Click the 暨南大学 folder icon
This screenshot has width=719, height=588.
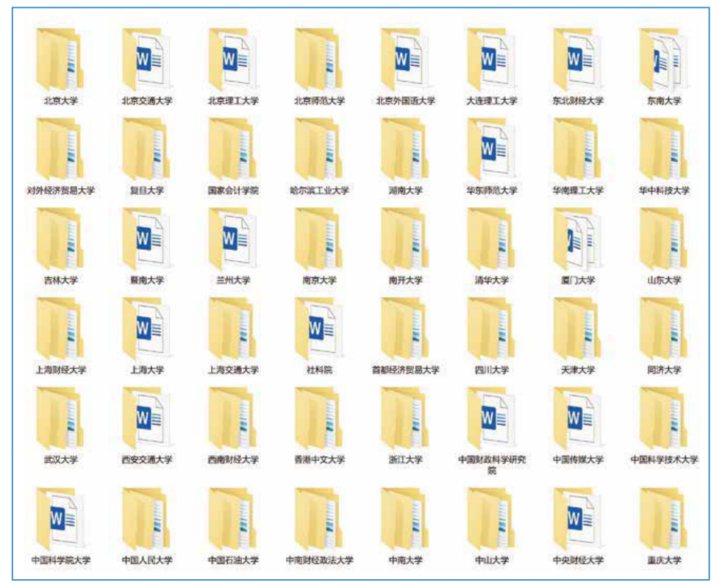coord(146,239)
